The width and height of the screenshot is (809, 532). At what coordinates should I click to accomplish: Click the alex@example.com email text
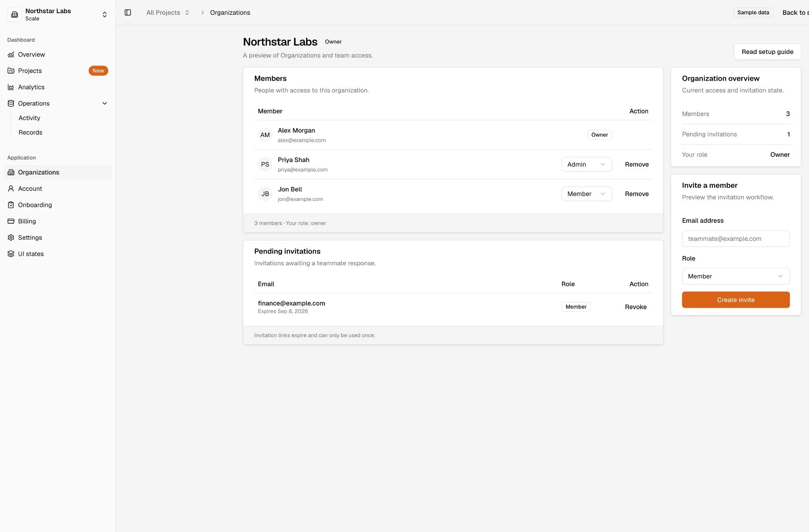click(302, 140)
